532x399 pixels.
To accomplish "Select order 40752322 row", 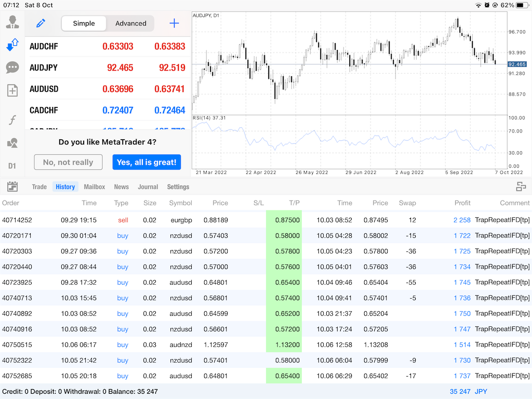I will pyautogui.click(x=266, y=361).
